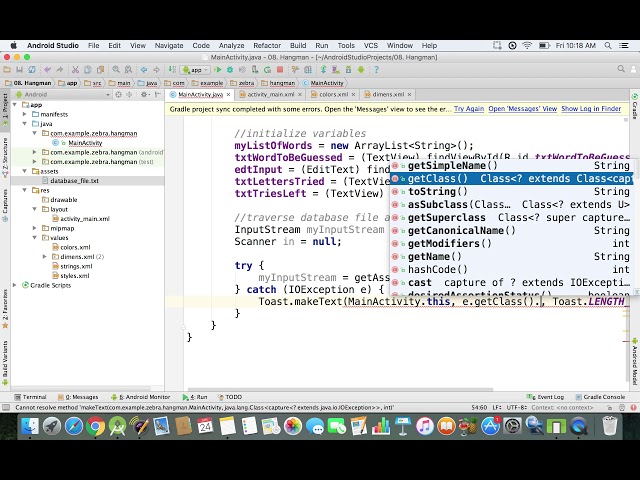Click the Copy icon in toolbar
The width and height of the screenshot is (640, 480).
(88, 70)
